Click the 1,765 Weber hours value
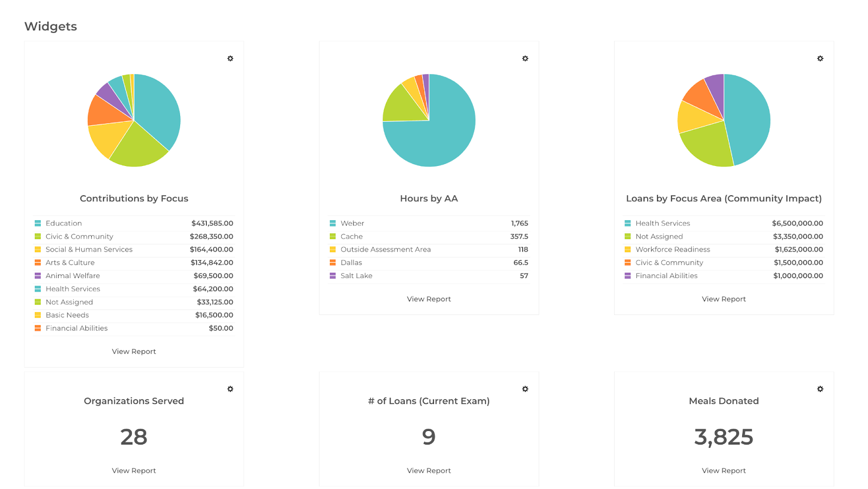868x489 pixels. [x=519, y=223]
